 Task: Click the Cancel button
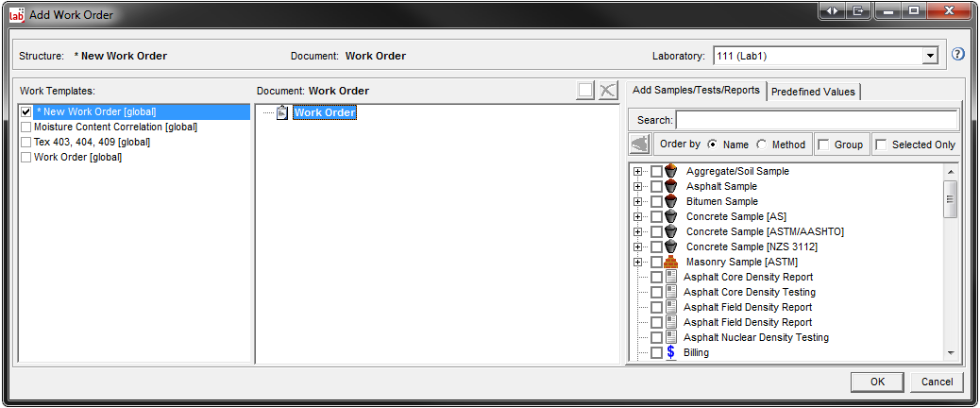[x=938, y=382]
